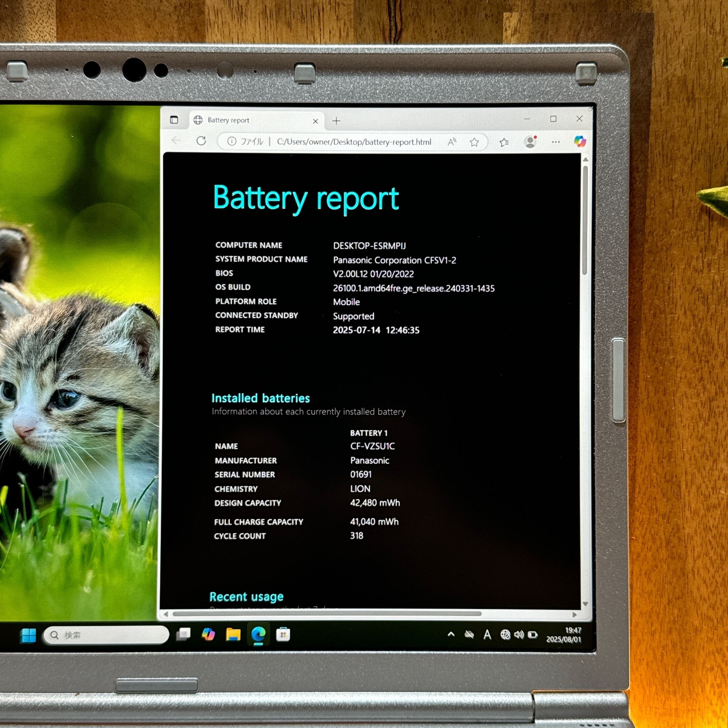Viewport: 728px width, 728px height.
Task: Click the browser refresh icon
Action: click(x=201, y=141)
